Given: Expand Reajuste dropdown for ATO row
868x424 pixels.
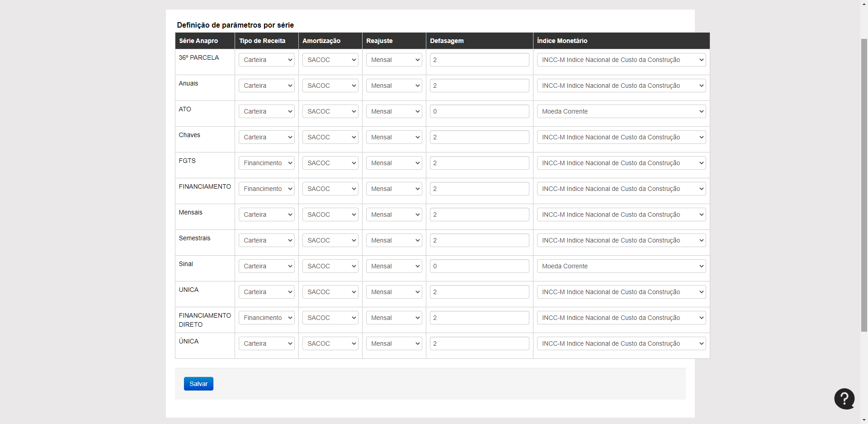Looking at the screenshot, I should [394, 111].
